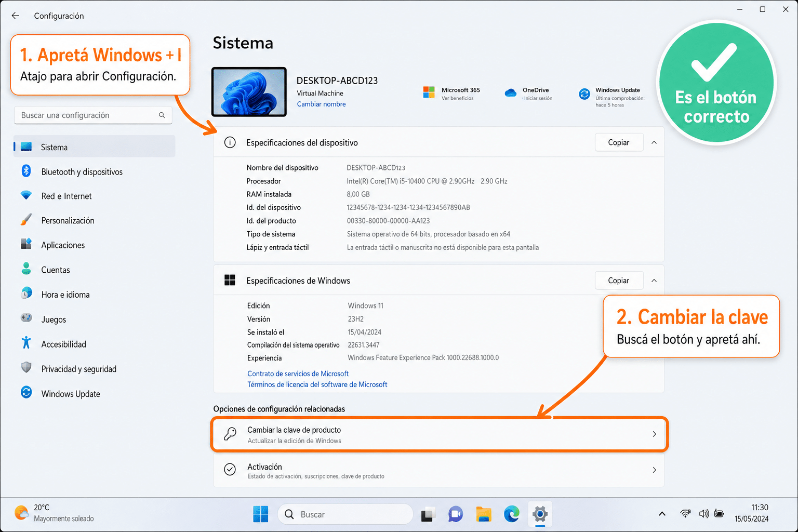Click the taskbar Buscar search box
The image size is (798, 532).
[x=345, y=514]
